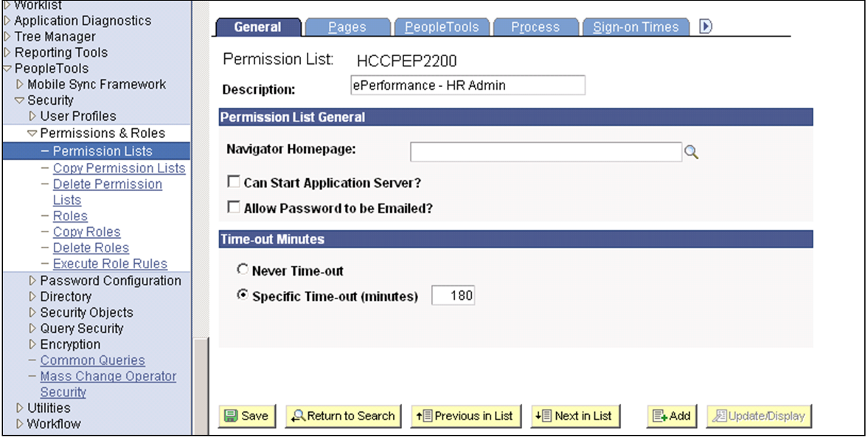Switch to the PeopleTools tab
This screenshot has height=440, width=868.
442,26
